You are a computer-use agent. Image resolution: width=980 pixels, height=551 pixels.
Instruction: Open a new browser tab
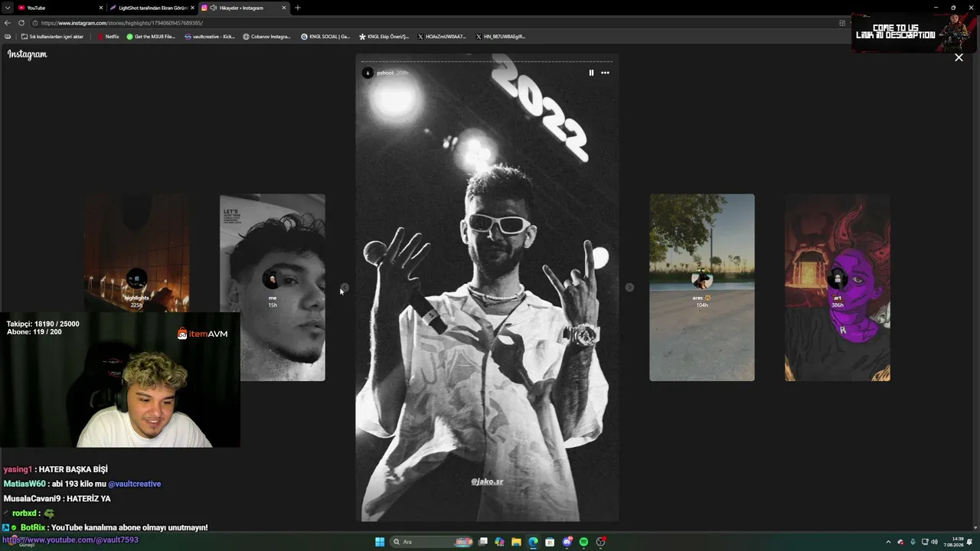click(x=298, y=8)
